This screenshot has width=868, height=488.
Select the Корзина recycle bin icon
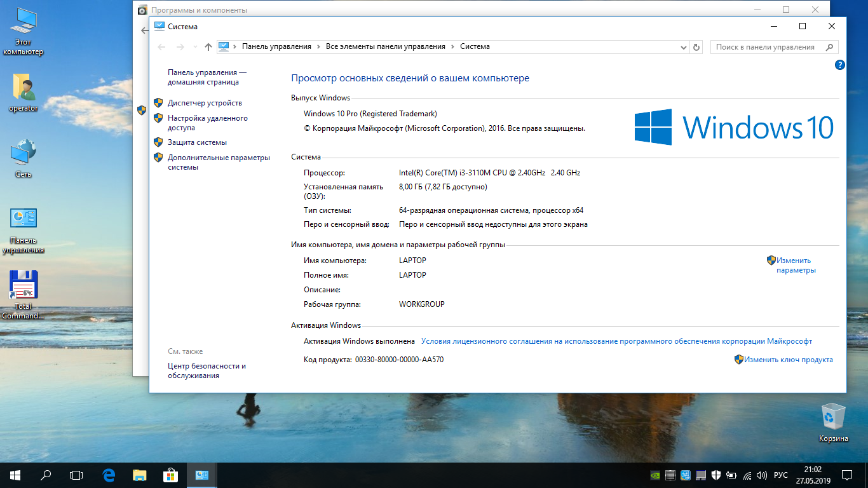point(833,423)
